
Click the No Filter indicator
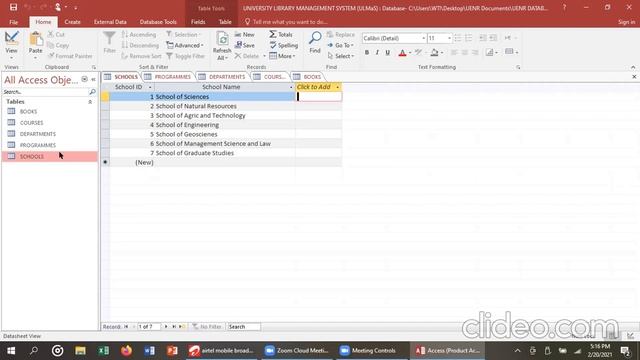207,327
